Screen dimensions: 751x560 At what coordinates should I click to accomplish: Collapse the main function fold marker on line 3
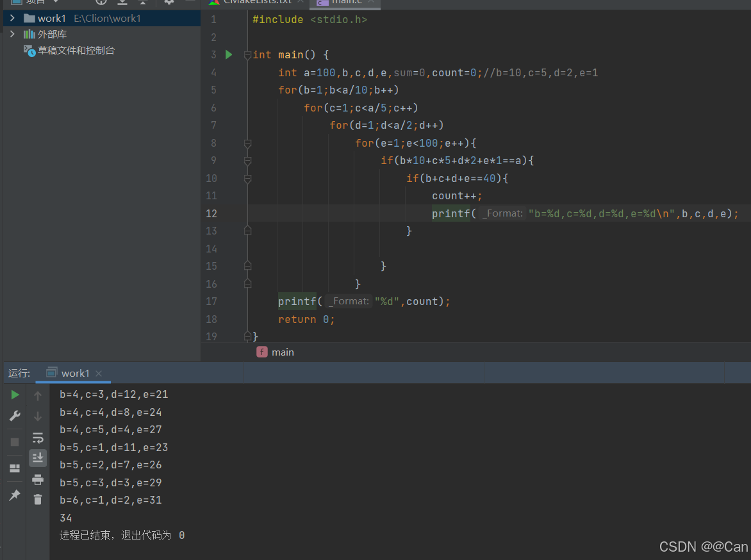(247, 55)
